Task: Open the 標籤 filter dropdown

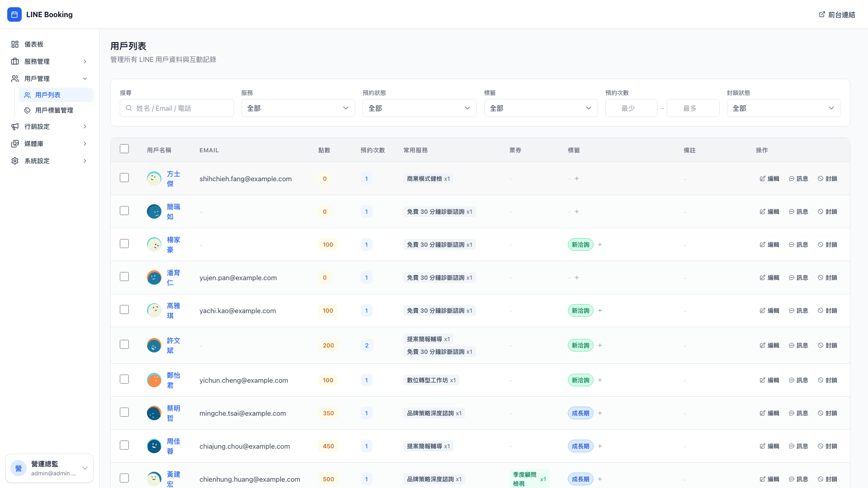Action: 541,108
